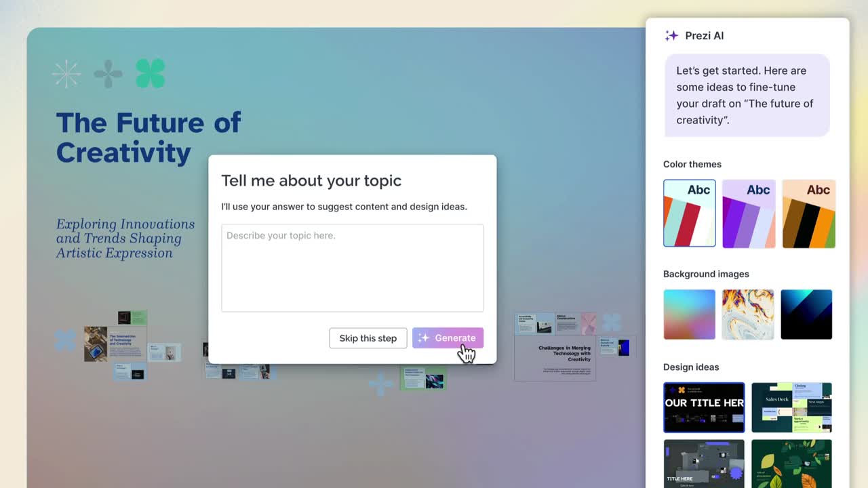
Task: Click the 'The Future of Creativity' title text
Action: click(x=148, y=138)
